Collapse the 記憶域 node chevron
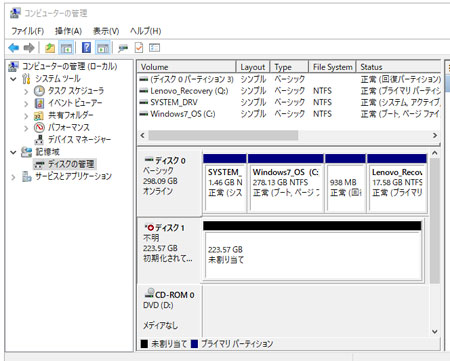This screenshot has width=450, height=361. click(x=13, y=152)
